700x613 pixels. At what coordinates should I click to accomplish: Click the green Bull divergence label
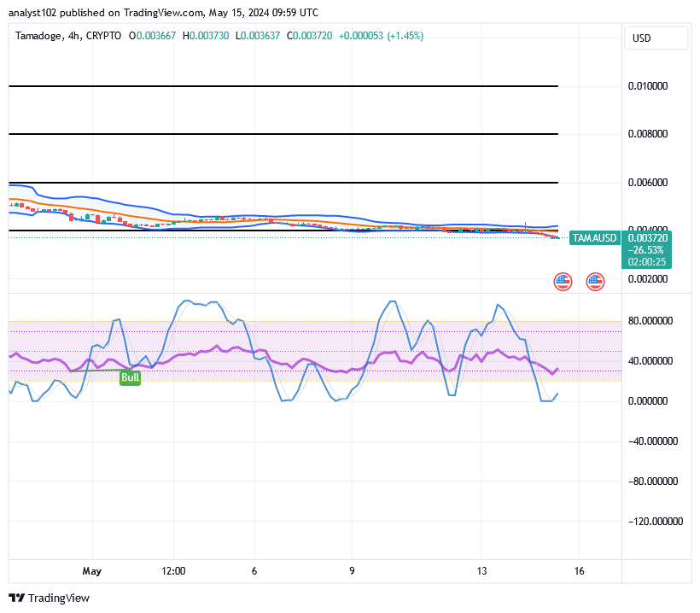130,377
